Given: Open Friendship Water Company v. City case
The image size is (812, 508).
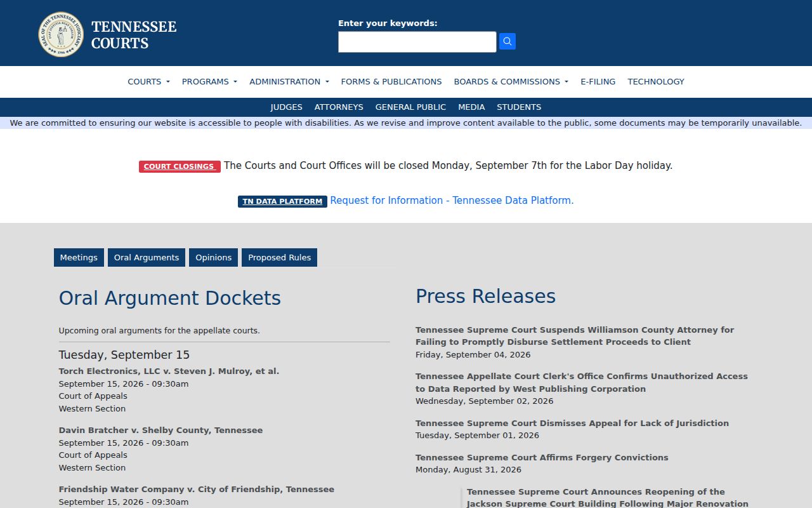Looking at the screenshot, I should pos(197,489).
